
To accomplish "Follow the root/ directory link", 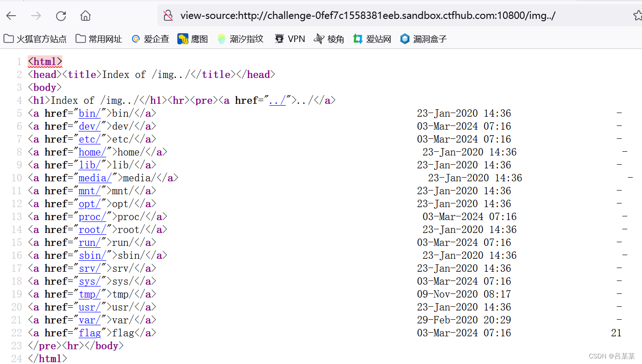I will tap(92, 229).
